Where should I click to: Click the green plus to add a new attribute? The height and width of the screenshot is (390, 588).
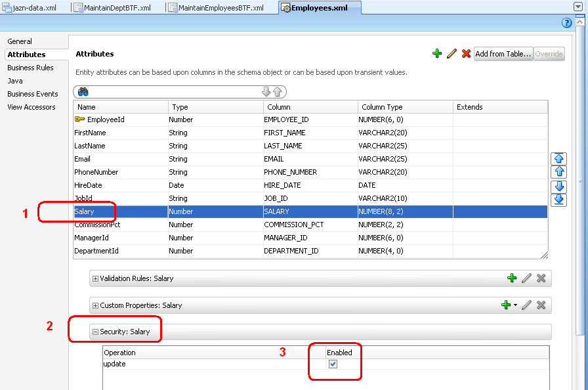click(438, 53)
